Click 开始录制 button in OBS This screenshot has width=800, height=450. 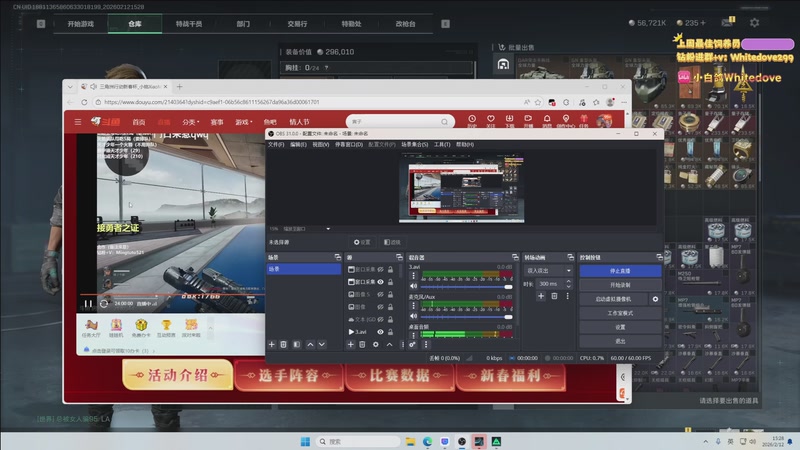coord(620,285)
